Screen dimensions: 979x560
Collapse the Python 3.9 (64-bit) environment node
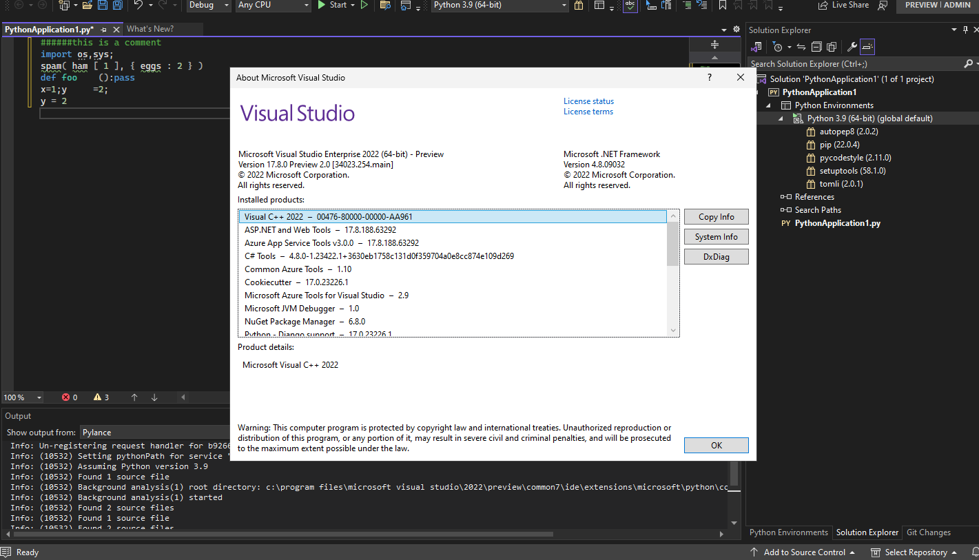781,118
